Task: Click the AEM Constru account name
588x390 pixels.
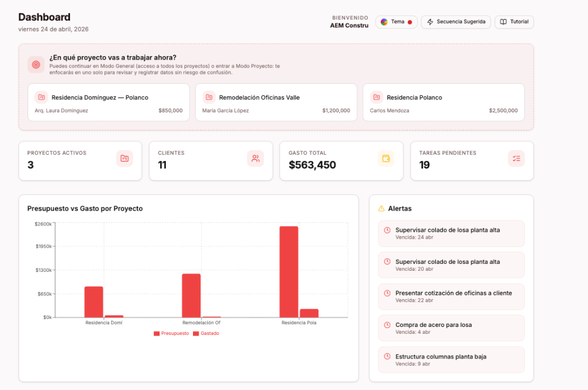Action: 349,25
